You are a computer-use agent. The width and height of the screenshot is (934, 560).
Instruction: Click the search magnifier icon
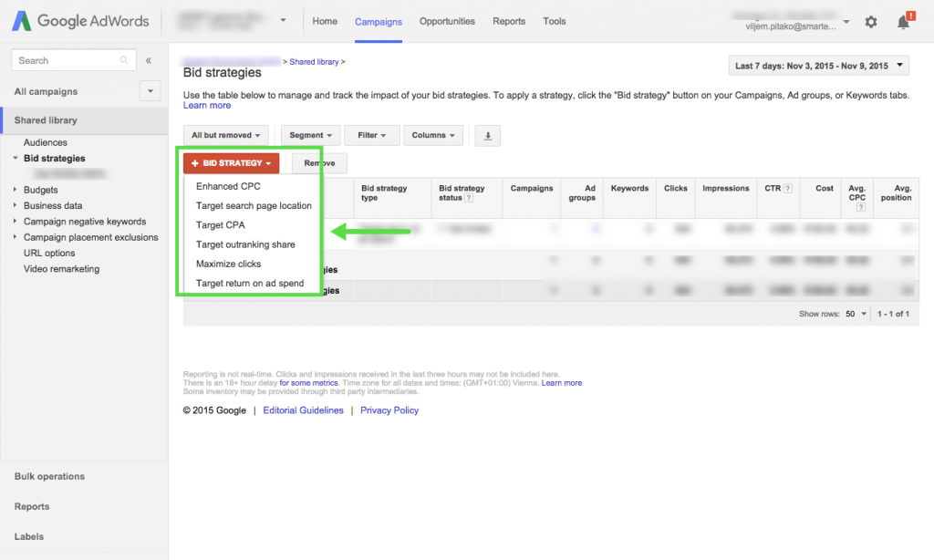124,60
